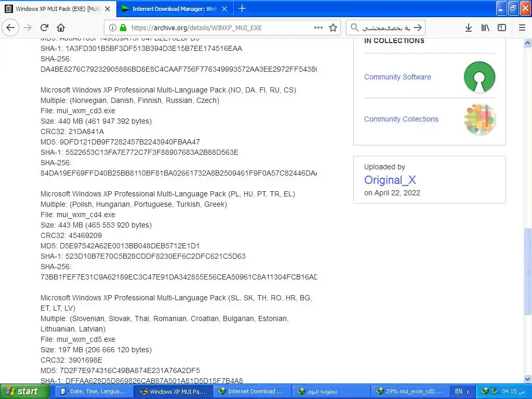Open the Firefox home page

tap(61, 28)
